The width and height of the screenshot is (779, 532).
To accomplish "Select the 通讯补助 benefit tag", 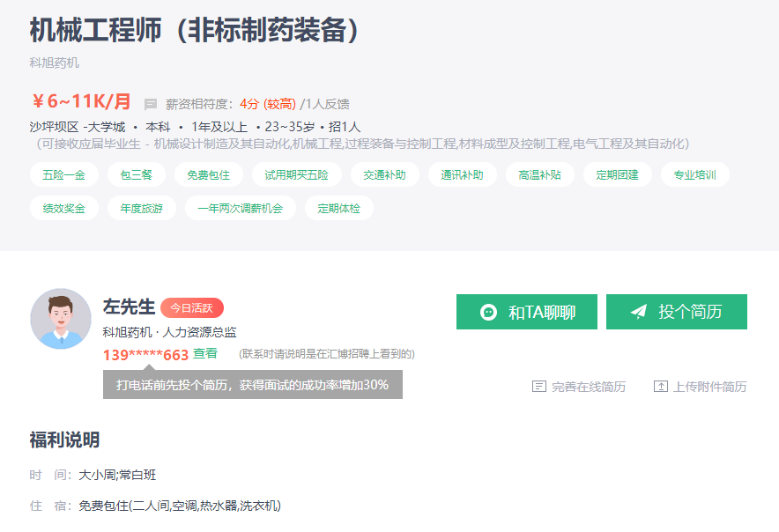I will tap(462, 175).
